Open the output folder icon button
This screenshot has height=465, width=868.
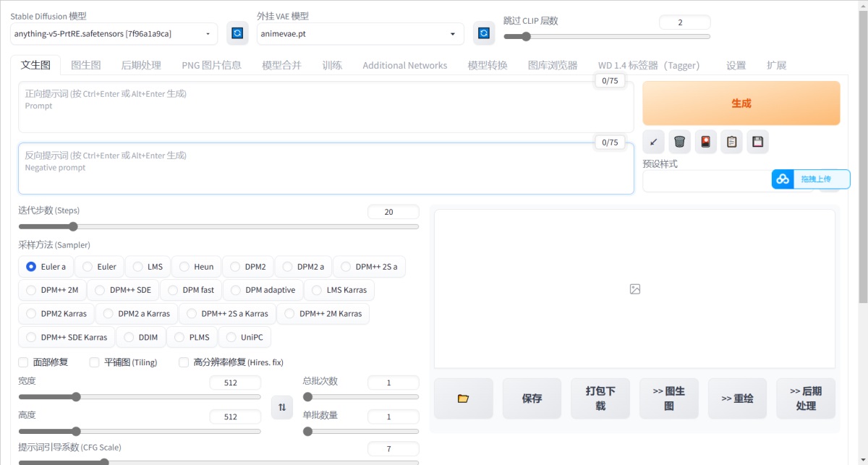click(x=464, y=398)
